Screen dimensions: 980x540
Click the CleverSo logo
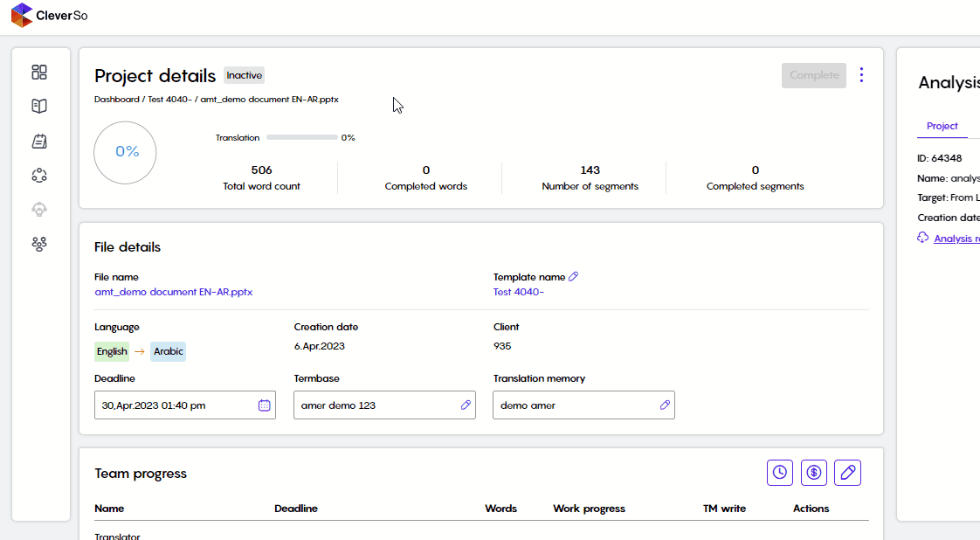(x=50, y=15)
